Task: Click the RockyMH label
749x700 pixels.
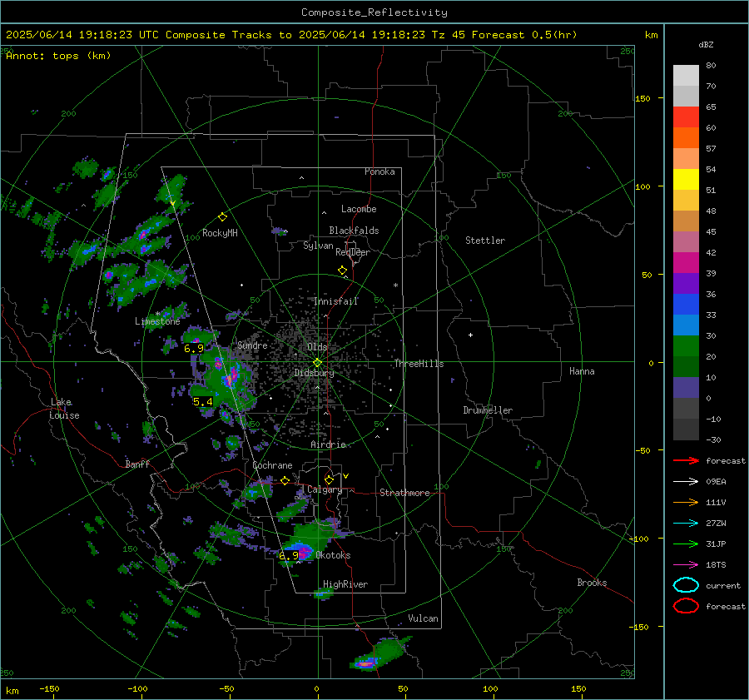Action: (x=220, y=233)
